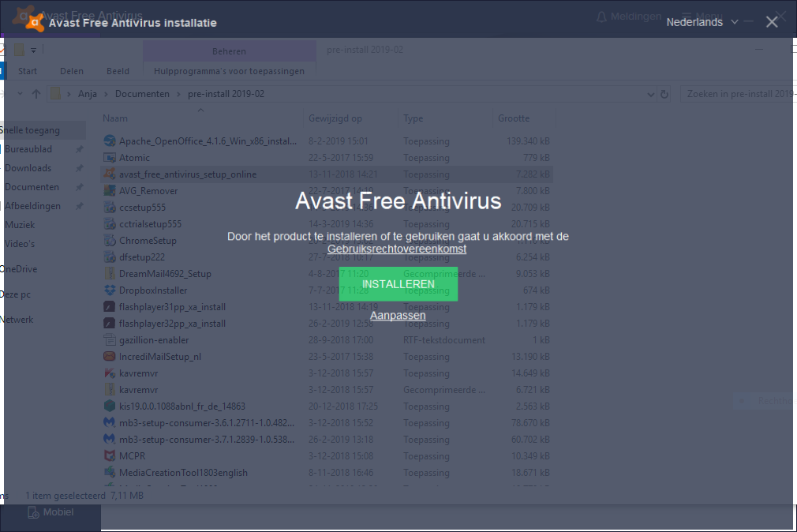This screenshot has width=797, height=532.
Task: Open Video's in the navigation pane
Action: (20, 244)
